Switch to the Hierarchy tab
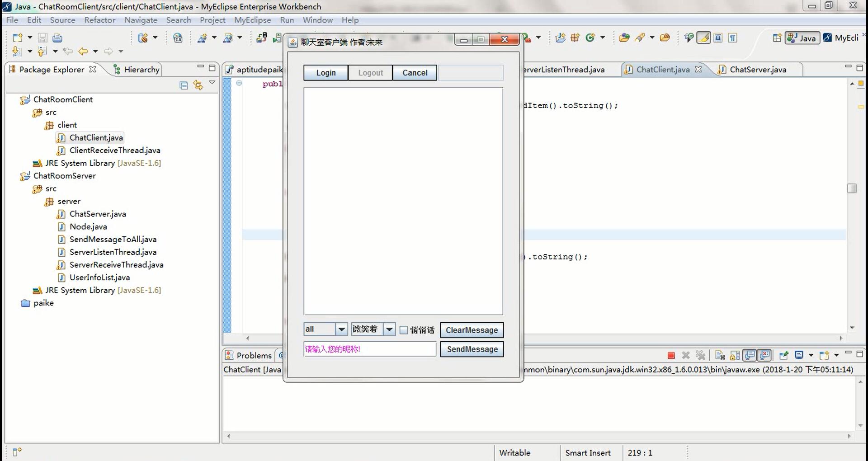 coord(137,70)
